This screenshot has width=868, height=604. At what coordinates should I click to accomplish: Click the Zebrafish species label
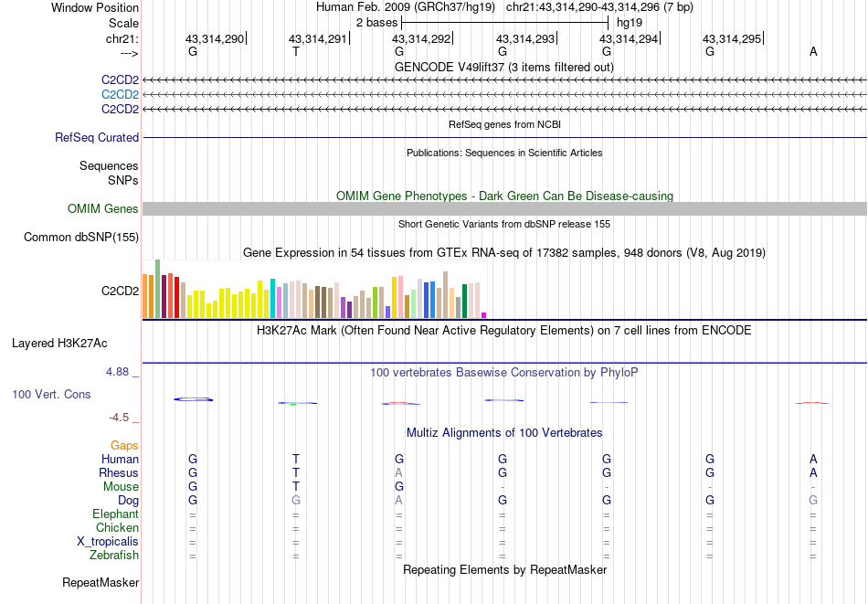114,556
